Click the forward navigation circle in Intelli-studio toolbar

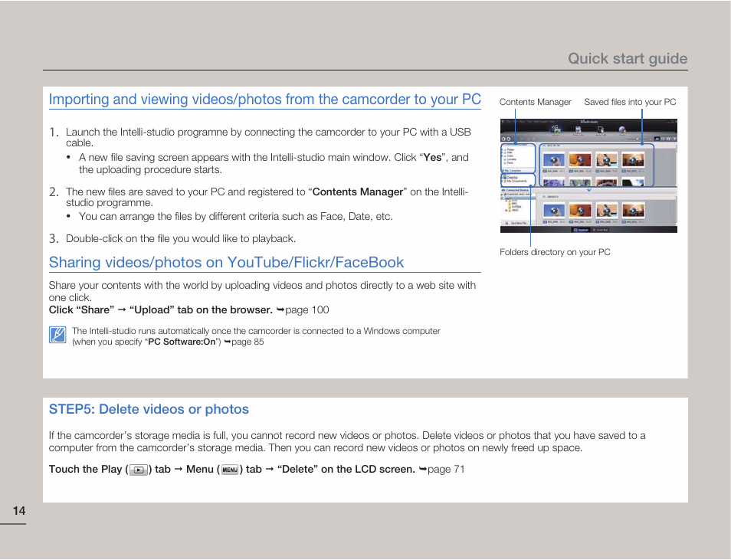[x=509, y=139]
